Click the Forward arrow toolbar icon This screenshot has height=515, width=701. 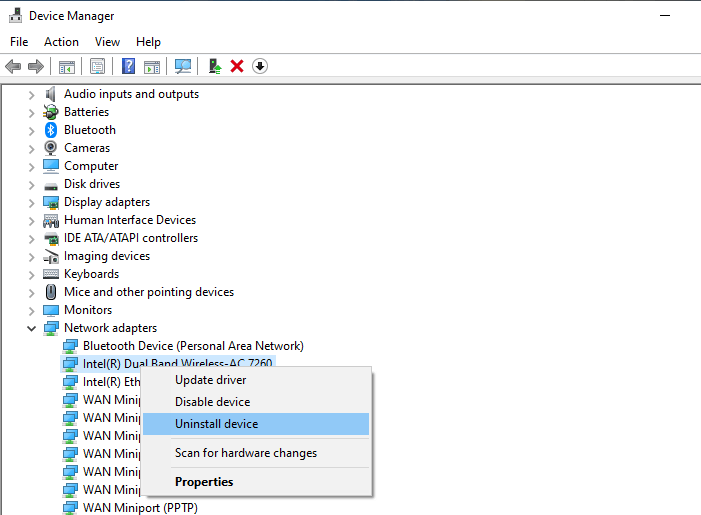point(36,67)
